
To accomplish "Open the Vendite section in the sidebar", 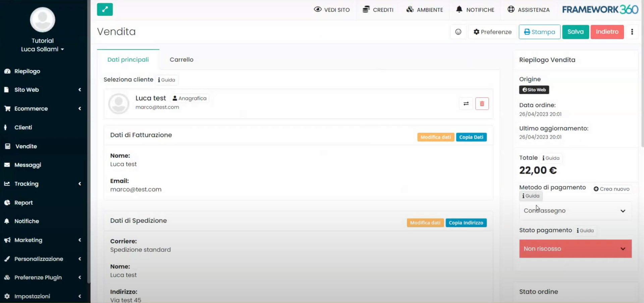I will pyautogui.click(x=25, y=146).
